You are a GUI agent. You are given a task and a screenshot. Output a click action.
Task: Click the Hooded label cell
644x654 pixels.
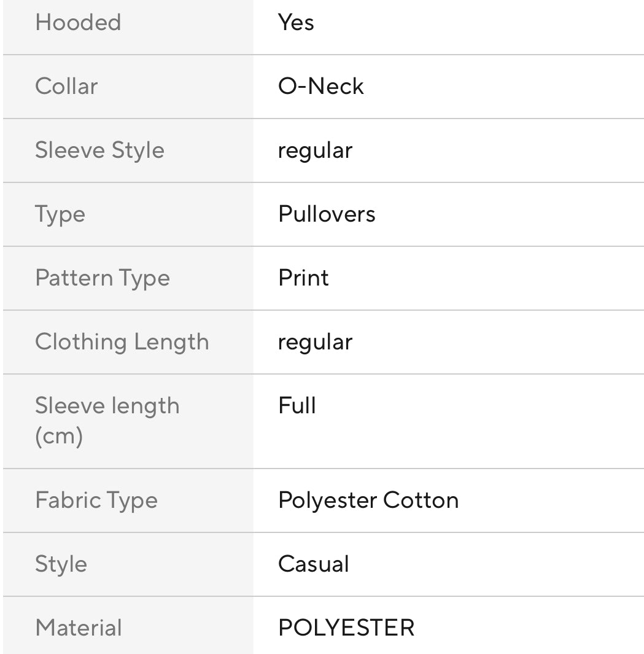pos(78,23)
